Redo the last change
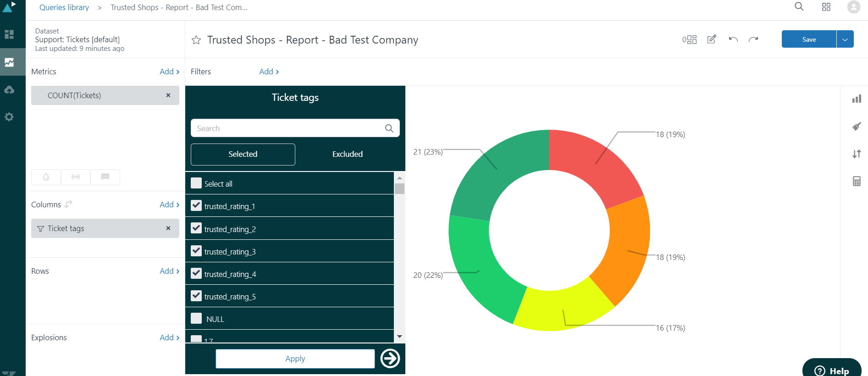The image size is (868, 376). pyautogui.click(x=753, y=39)
